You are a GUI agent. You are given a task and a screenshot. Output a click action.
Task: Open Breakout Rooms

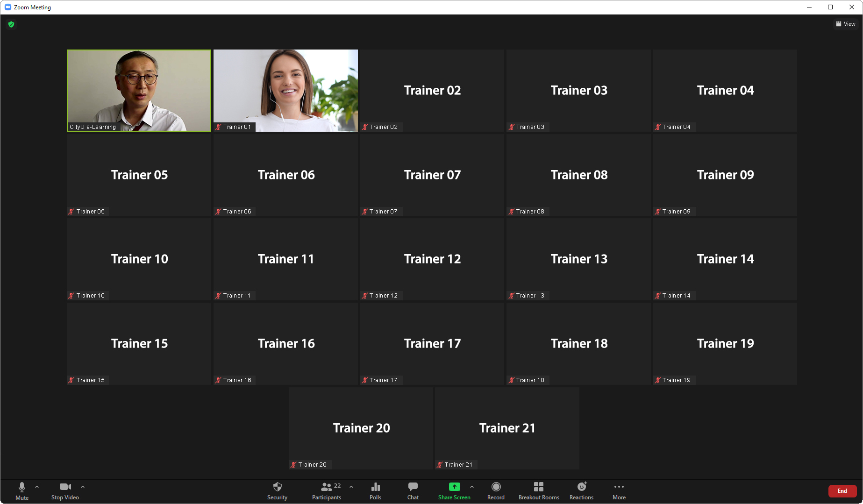click(539, 490)
